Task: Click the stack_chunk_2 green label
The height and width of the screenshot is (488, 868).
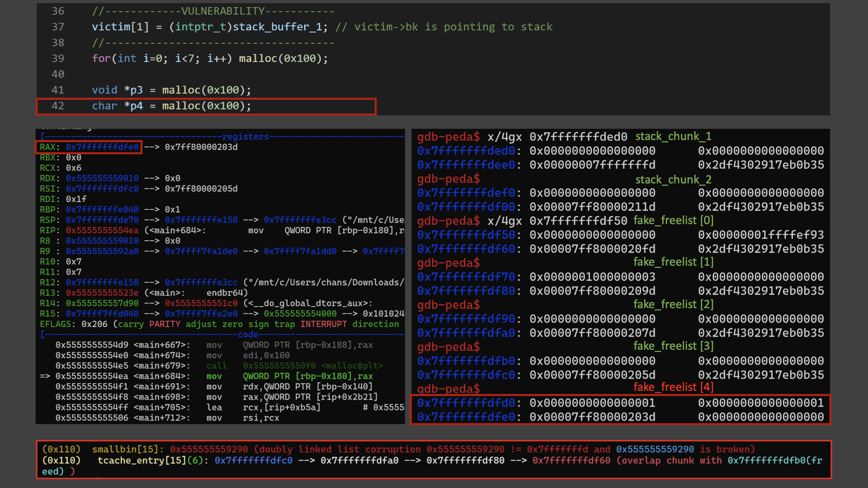Action: pos(673,180)
